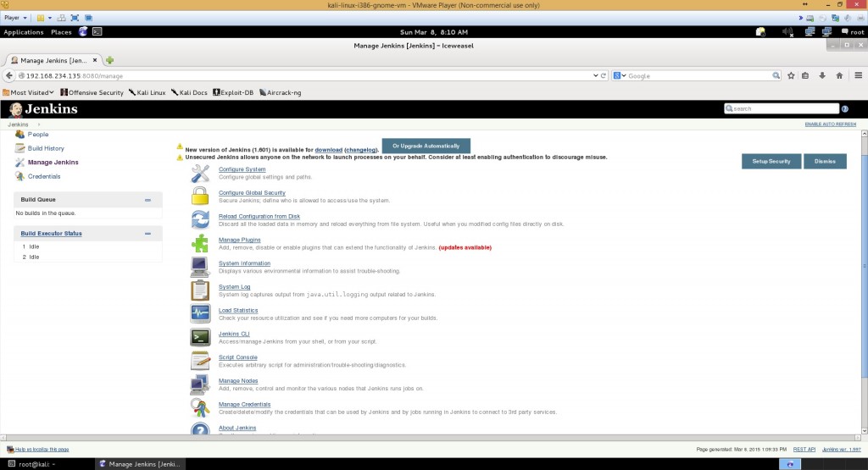Click the search help icon beside search box
The width and height of the screenshot is (868, 470).
845,109
